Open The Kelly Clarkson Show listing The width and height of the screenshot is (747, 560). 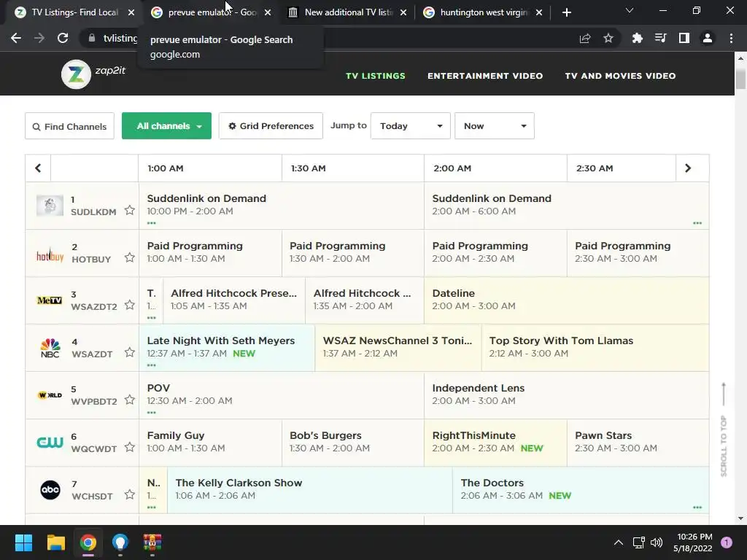point(309,489)
